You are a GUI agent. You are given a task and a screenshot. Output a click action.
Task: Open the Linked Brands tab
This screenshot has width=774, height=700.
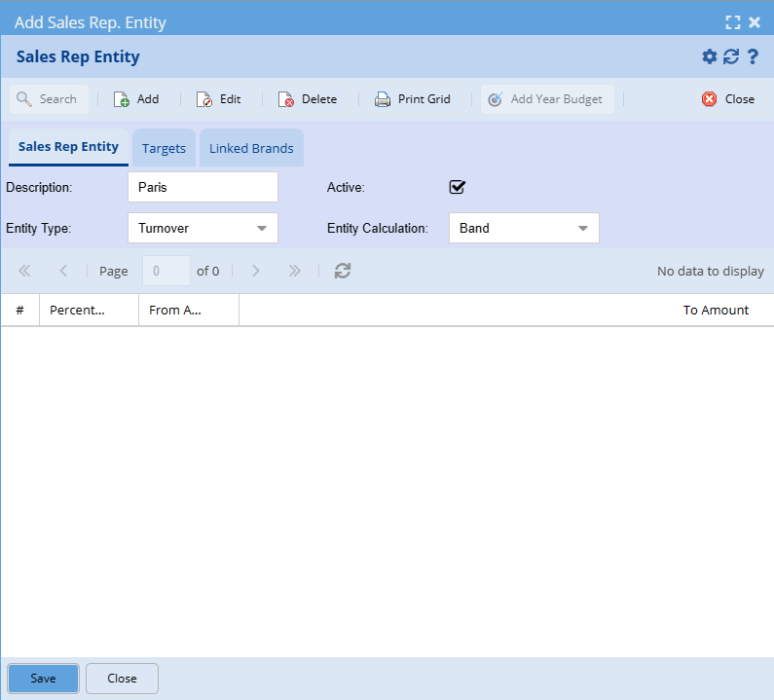pos(251,149)
